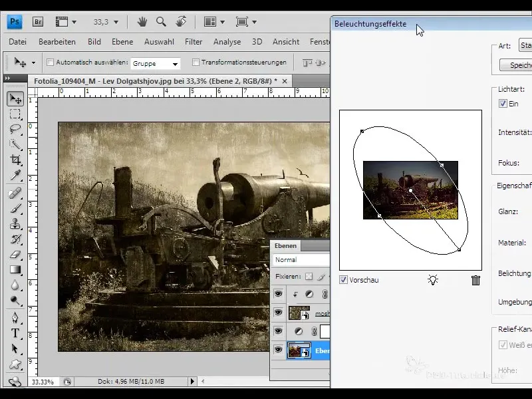Pick the Clone Stamp tool
This screenshot has width=532, height=399.
tap(15, 224)
